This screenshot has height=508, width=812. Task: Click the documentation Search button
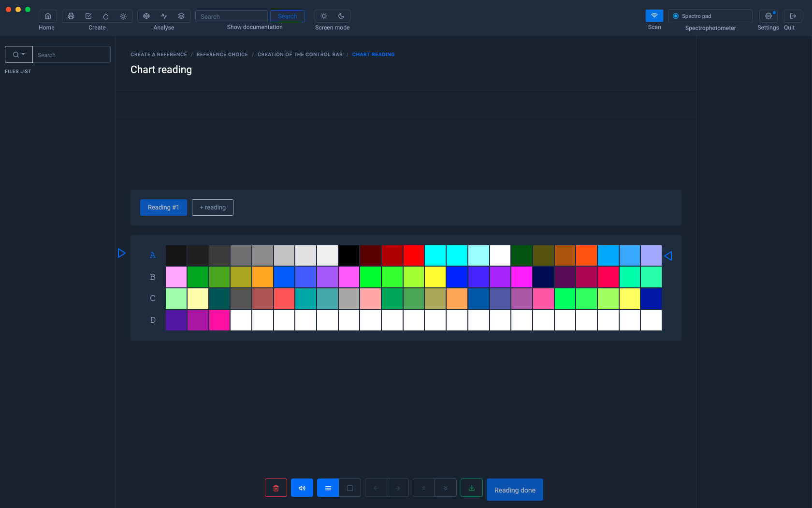[288, 16]
